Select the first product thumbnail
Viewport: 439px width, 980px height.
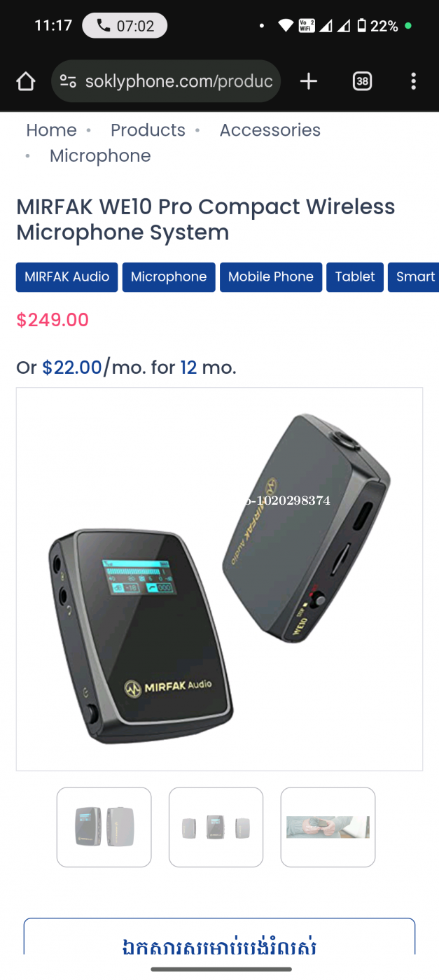click(104, 827)
